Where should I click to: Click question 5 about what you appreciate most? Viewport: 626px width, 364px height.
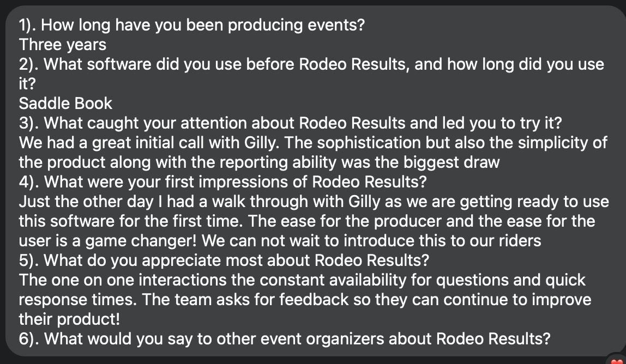tap(224, 260)
